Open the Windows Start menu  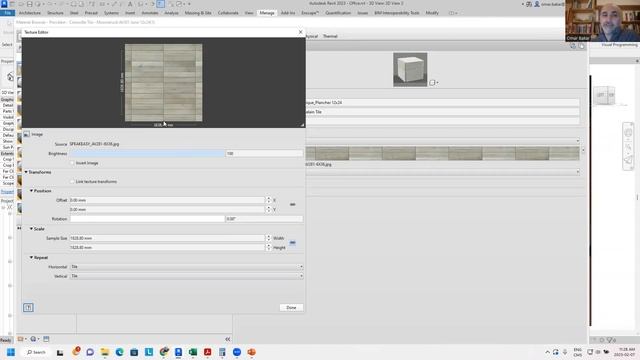point(11,352)
